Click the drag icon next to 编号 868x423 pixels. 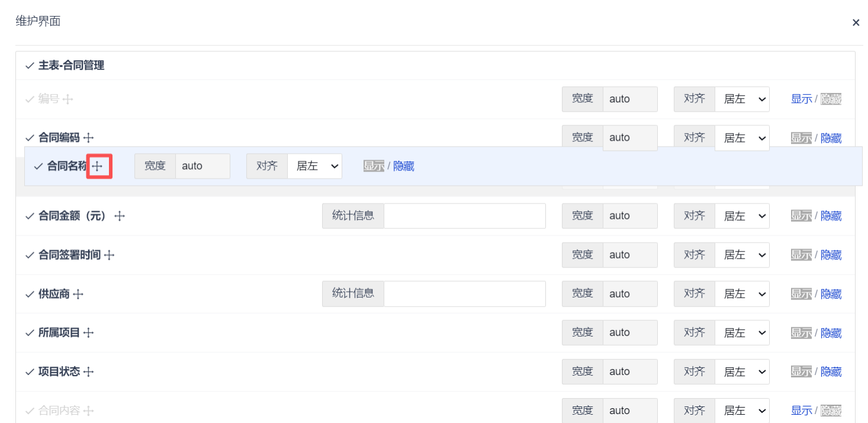67,99
